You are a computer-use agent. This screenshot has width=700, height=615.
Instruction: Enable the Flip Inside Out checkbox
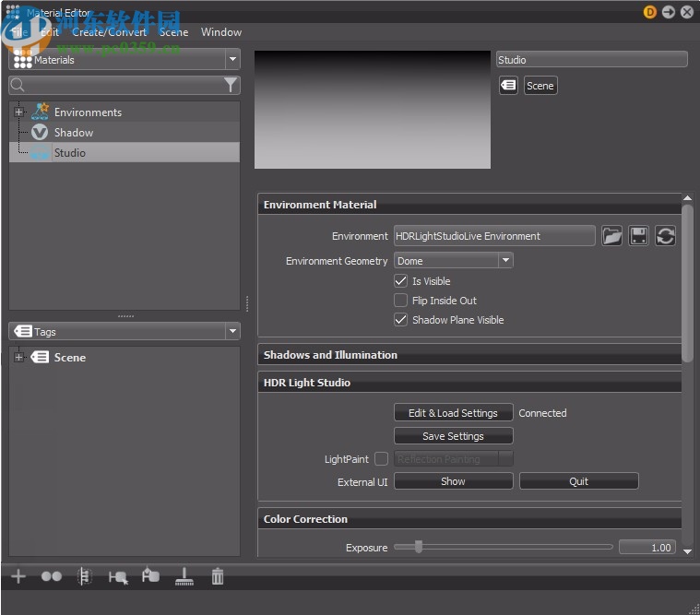pyautogui.click(x=400, y=300)
